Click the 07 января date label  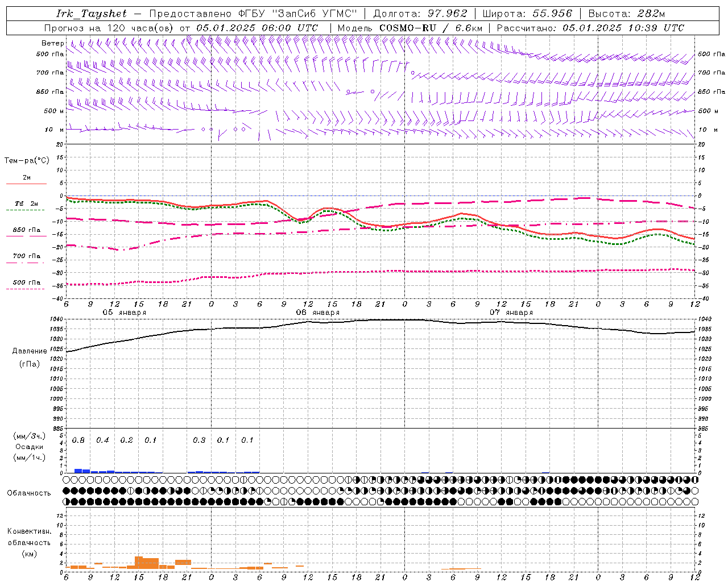pyautogui.click(x=511, y=313)
